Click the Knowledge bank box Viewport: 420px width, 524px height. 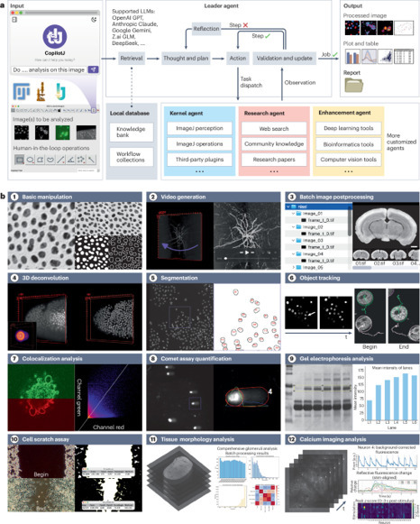pyautogui.click(x=132, y=132)
